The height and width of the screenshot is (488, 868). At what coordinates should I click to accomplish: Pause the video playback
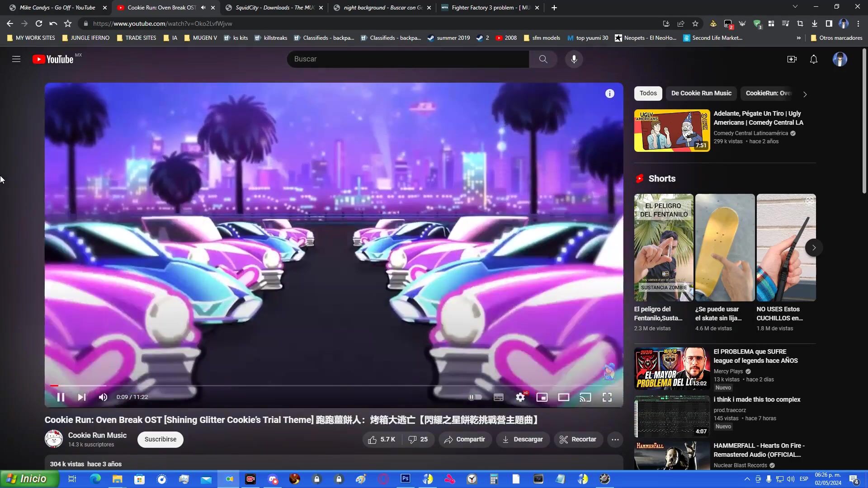(x=61, y=397)
